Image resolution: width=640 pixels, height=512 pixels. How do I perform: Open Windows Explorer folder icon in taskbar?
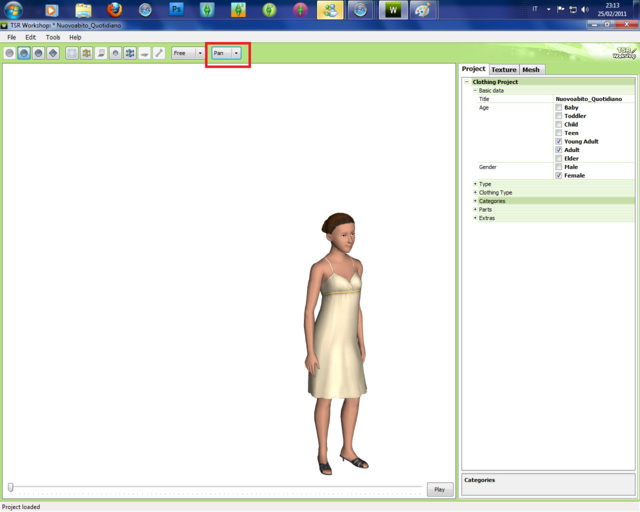(x=83, y=10)
